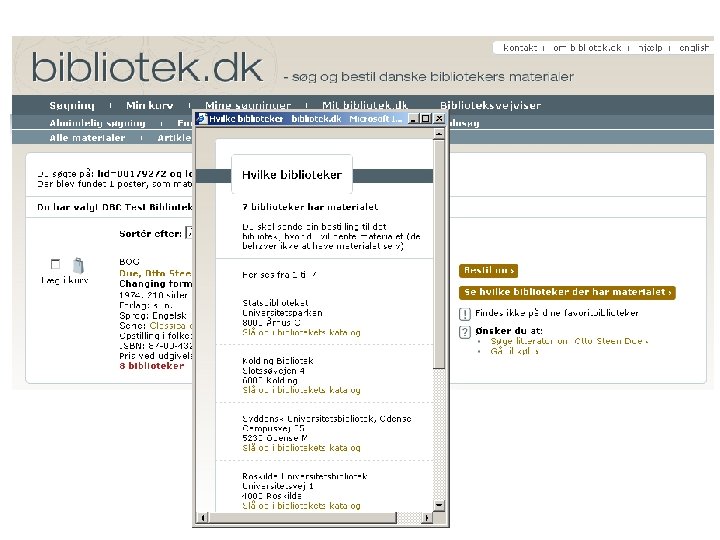Select the Almindelig søgning sub-menu item
Image resolution: width=720 pixels, height=540 pixels.
pyautogui.click(x=97, y=123)
